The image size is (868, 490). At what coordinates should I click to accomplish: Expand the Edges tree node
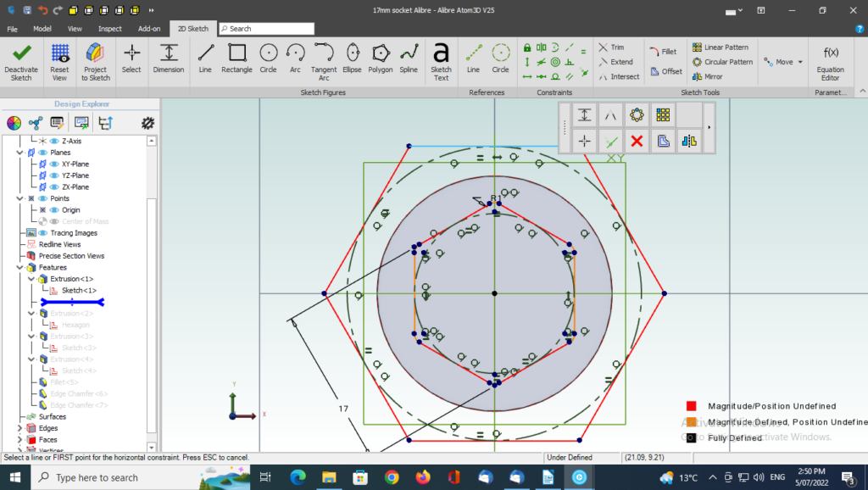pyautogui.click(x=20, y=428)
